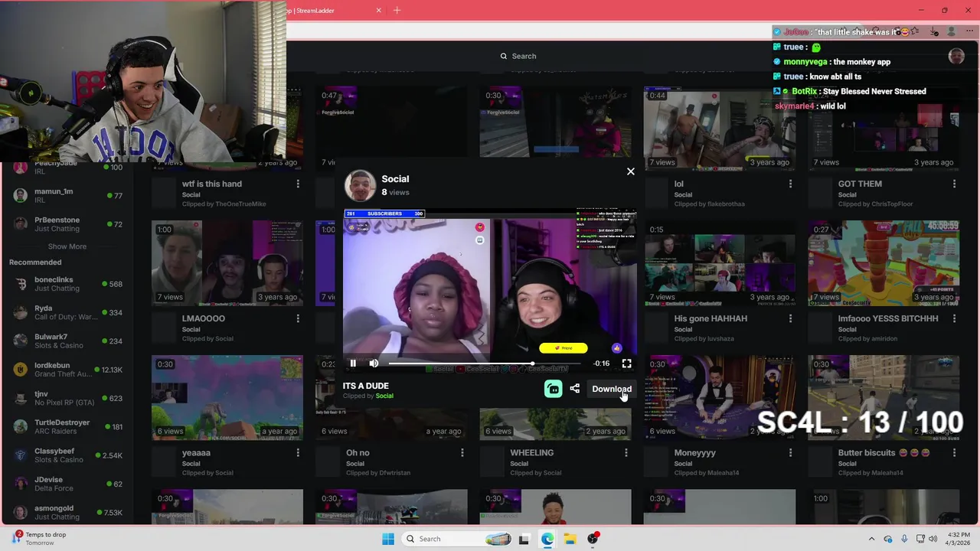The image size is (980, 551).
Task: Click the microphone tray icon
Action: pos(904,539)
